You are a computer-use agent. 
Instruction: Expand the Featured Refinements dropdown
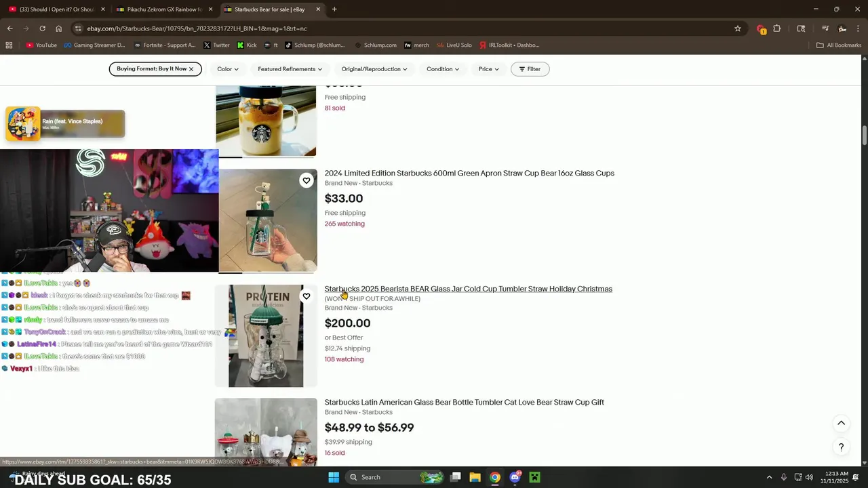click(x=290, y=69)
